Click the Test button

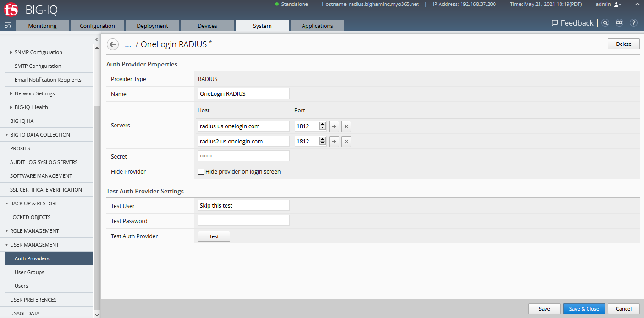click(214, 236)
